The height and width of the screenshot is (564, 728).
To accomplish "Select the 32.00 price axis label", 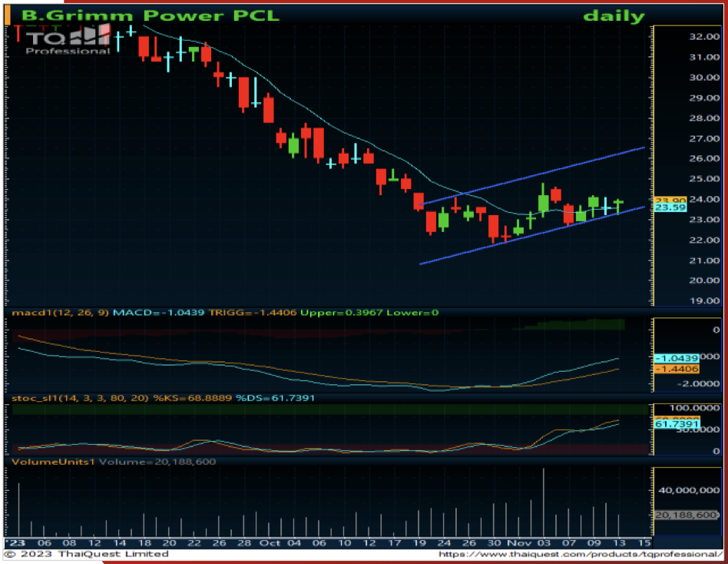I will pos(704,37).
